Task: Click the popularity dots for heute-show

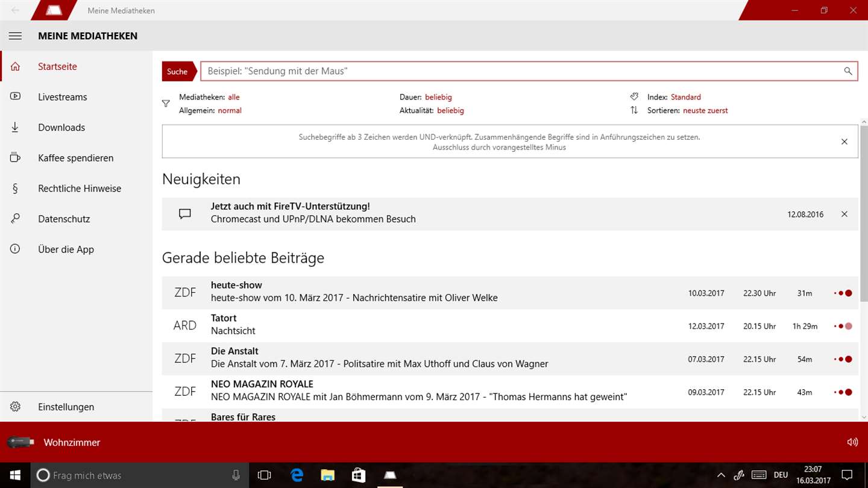Action: [843, 293]
